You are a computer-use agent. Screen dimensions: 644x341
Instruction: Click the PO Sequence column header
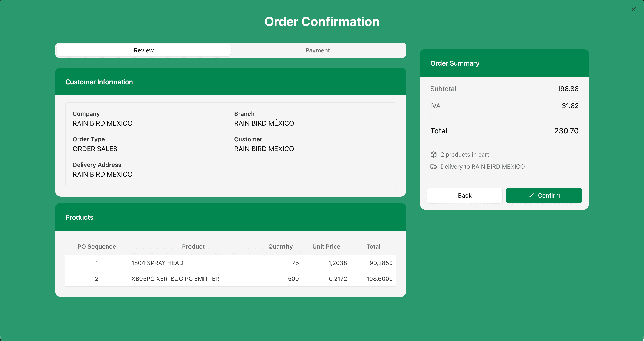[x=96, y=246]
